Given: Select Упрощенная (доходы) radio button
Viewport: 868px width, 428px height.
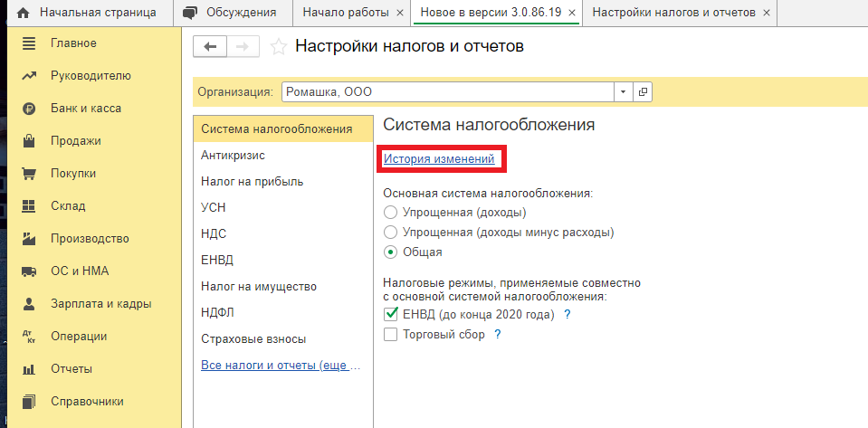Looking at the screenshot, I should [390, 213].
